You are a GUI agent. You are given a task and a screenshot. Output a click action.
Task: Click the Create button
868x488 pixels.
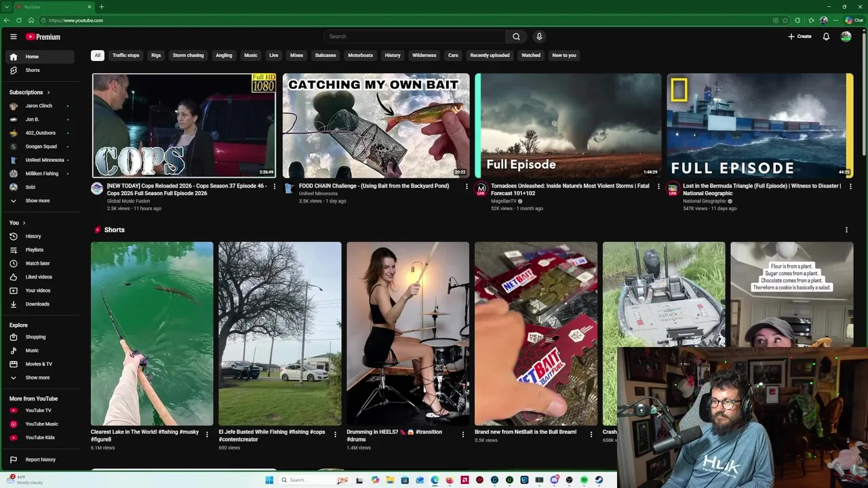pos(800,37)
